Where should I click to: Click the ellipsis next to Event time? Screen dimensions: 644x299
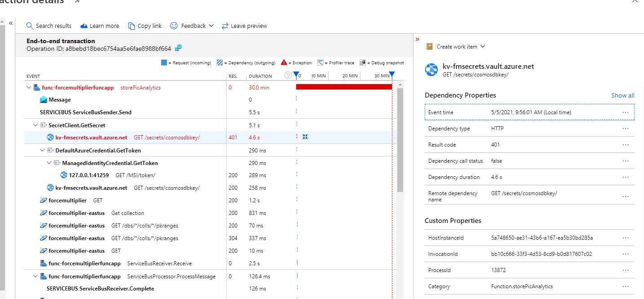[x=626, y=112]
